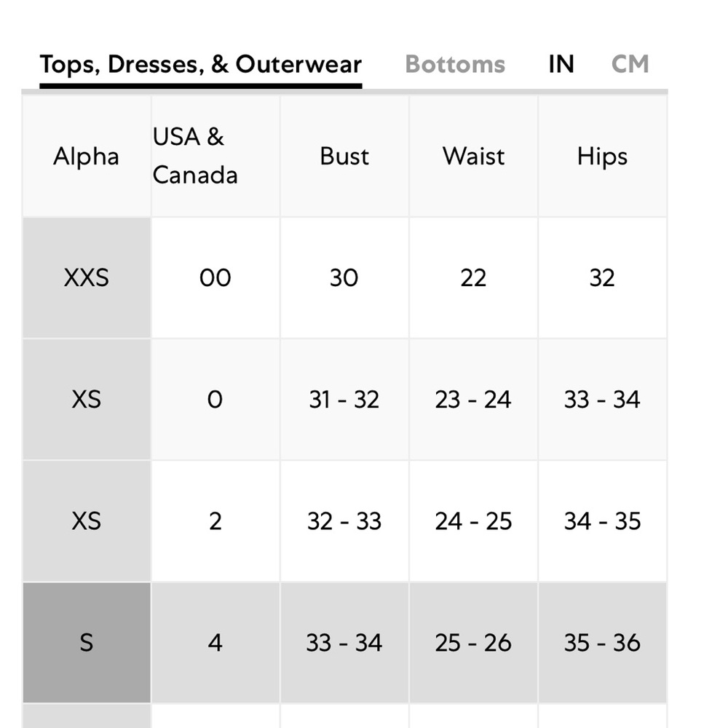Select the Waist column header
Screen dimensions: 728x728
coord(473,157)
